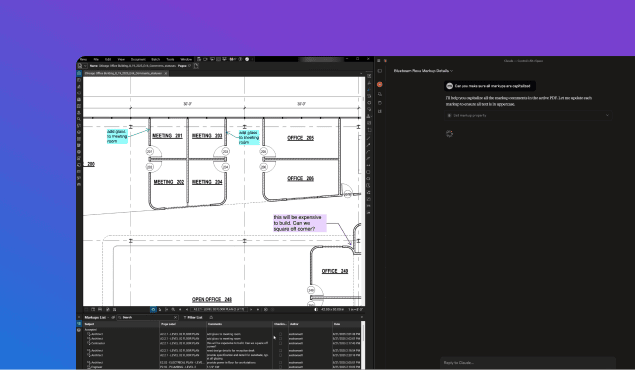Sort by the Author column header
The width and height of the screenshot is (635, 370).
pyautogui.click(x=309, y=324)
